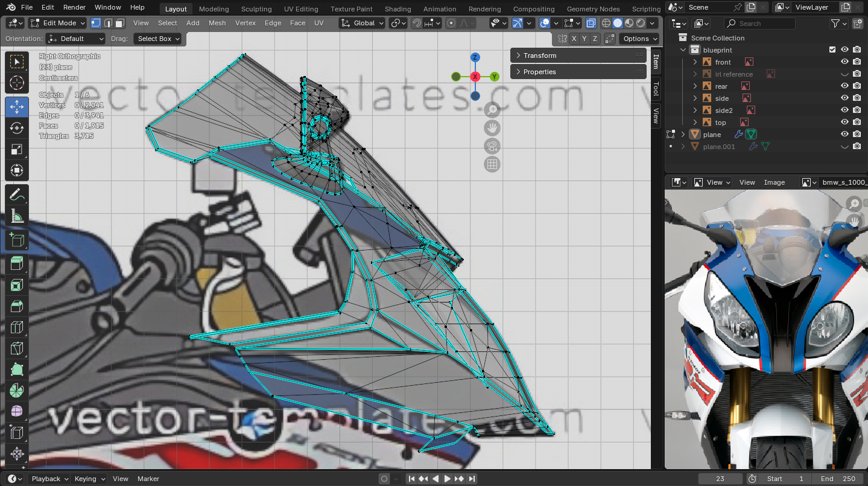Screen dimensions: 868x486
Task: Collapse the blueprint collection tree
Action: [x=683, y=50]
